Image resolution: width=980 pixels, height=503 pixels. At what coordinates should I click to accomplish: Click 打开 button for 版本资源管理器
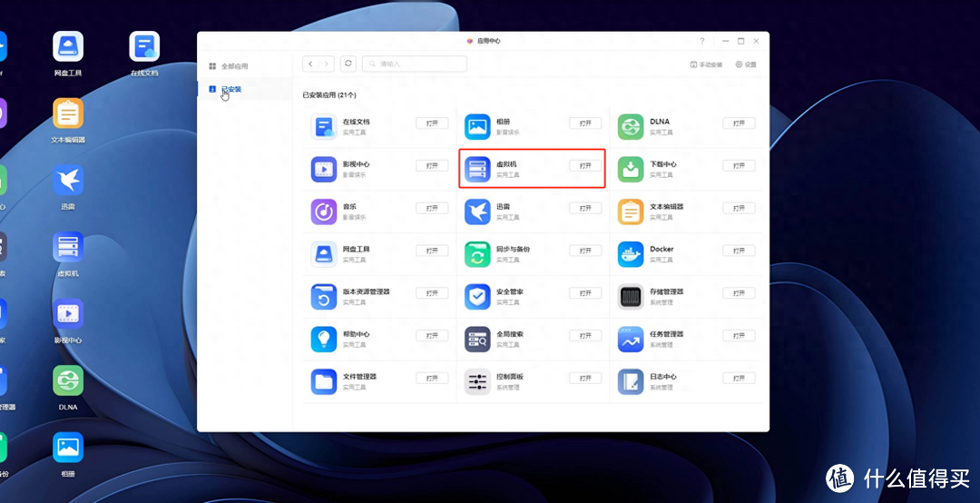coord(432,293)
